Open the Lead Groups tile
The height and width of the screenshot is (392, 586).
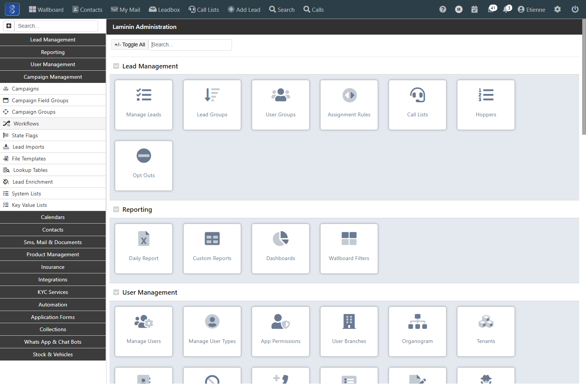click(212, 105)
